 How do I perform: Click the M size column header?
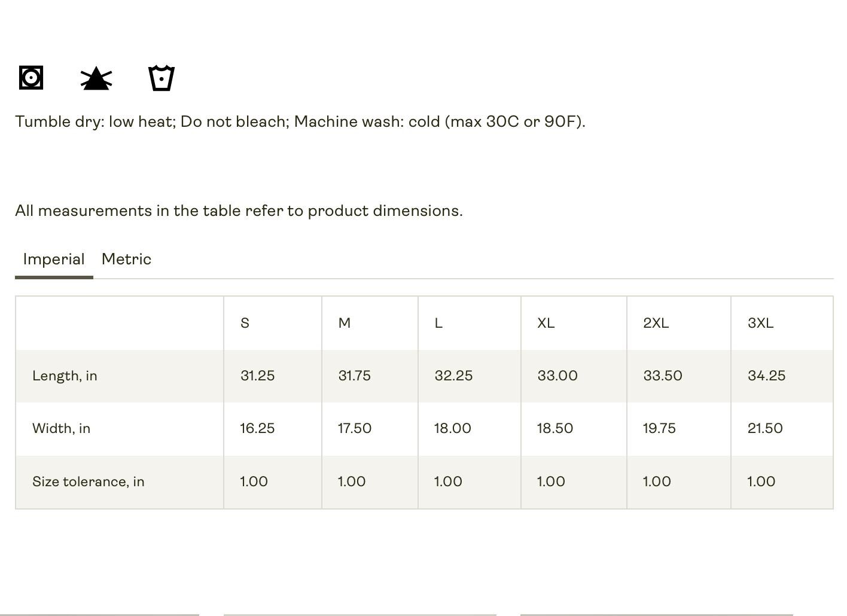(x=345, y=323)
